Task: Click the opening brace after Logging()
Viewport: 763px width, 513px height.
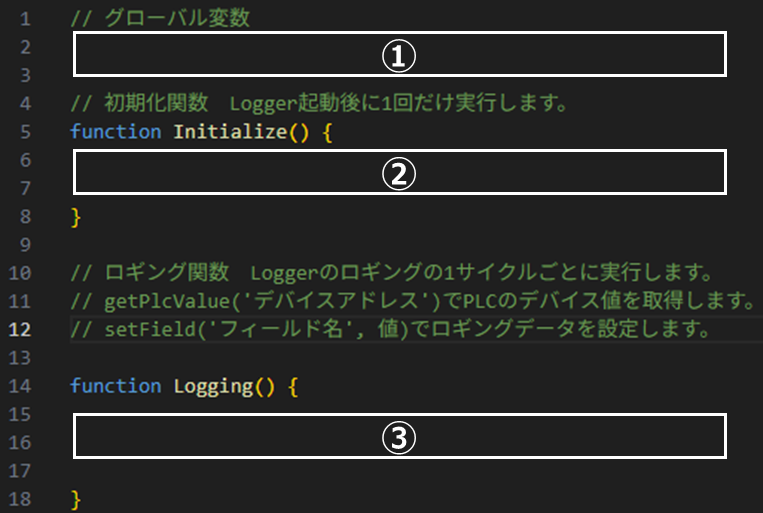Action: (293, 385)
